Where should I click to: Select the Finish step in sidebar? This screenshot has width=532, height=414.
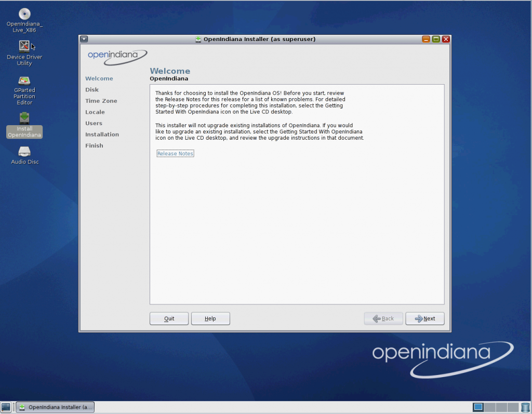(95, 145)
